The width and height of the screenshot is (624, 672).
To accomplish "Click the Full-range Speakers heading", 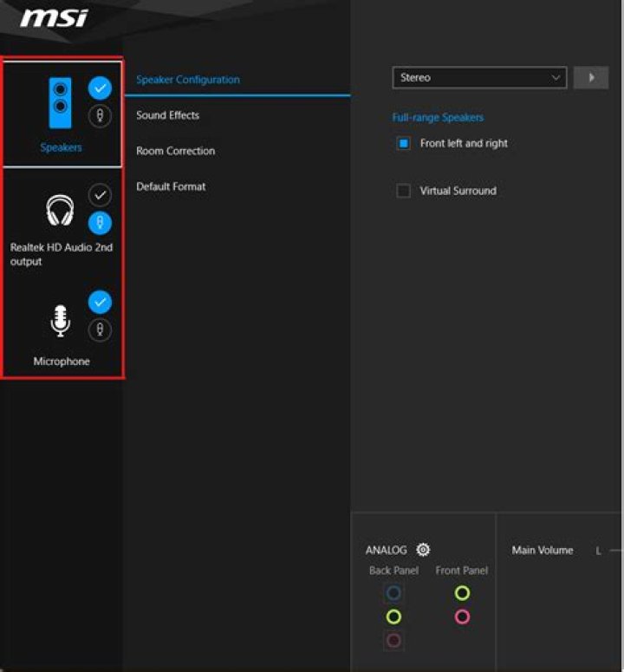I will (x=438, y=117).
